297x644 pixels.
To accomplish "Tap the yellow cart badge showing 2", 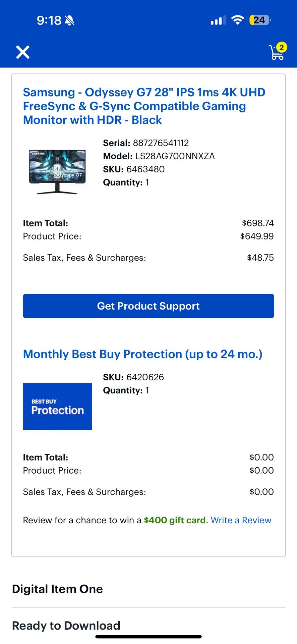I will [x=282, y=47].
